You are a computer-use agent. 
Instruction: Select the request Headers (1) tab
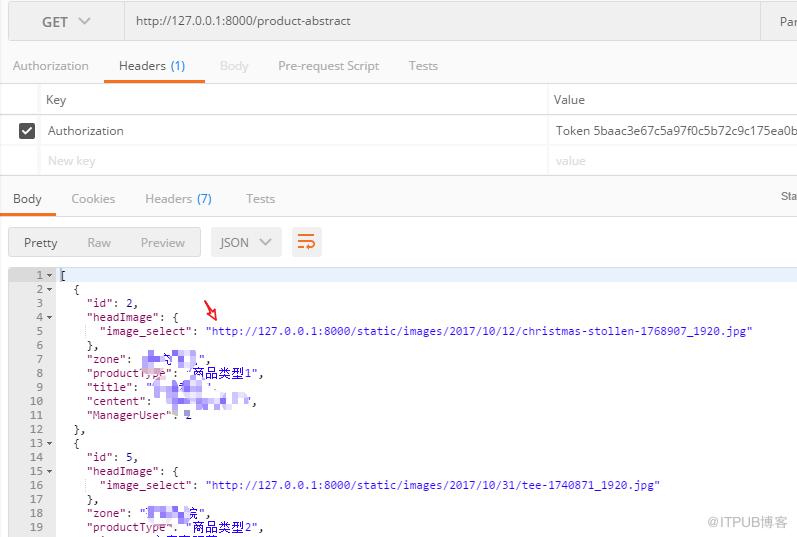tap(152, 66)
